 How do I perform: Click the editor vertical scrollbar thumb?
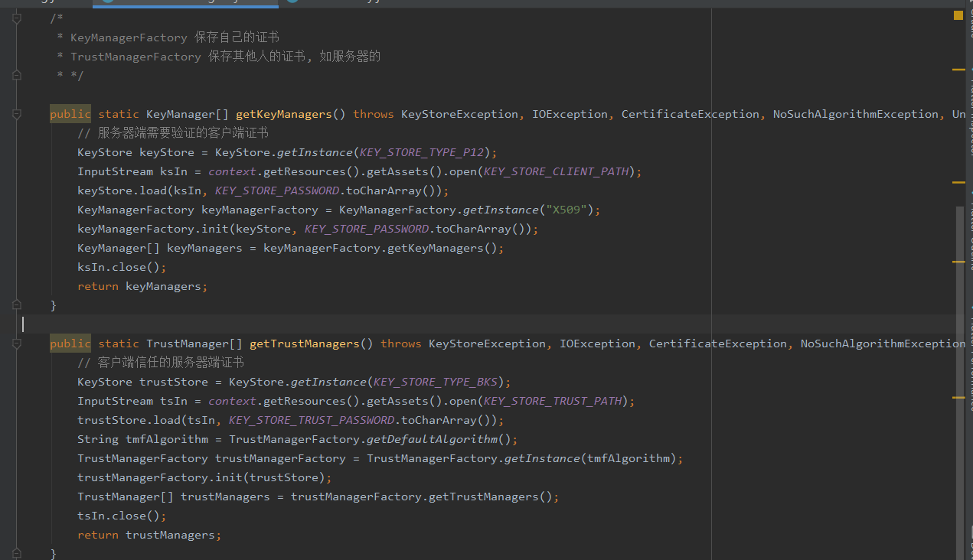960,383
